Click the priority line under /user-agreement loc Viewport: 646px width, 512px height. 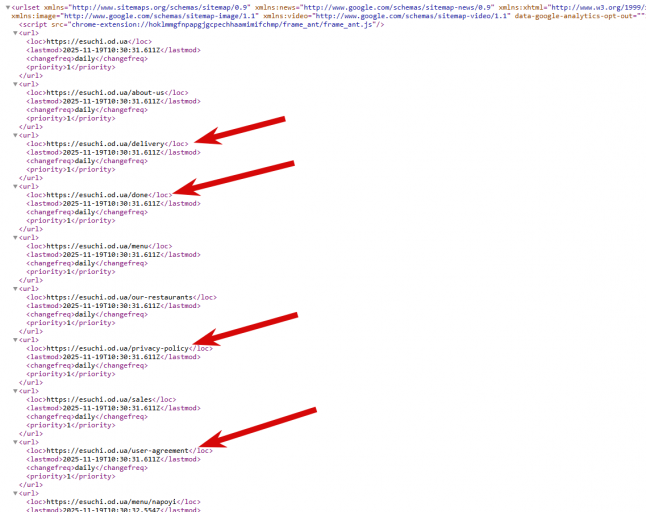point(71,477)
